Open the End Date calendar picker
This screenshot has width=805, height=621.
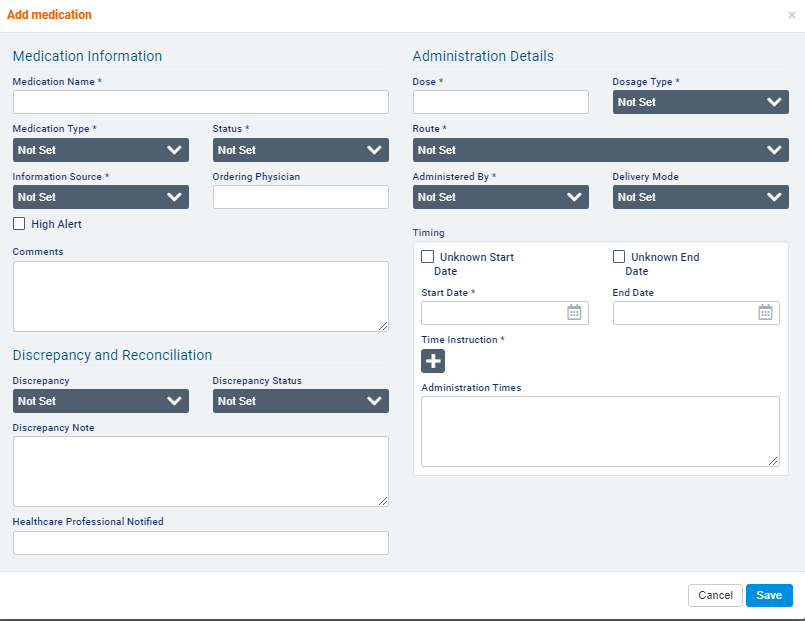point(765,313)
